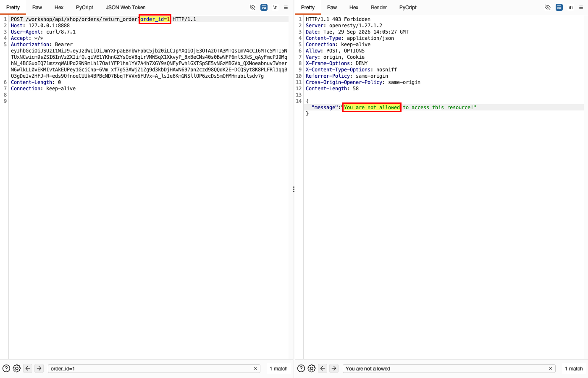The image size is (588, 378).
Task: Toggle \n newline display in response editor
Action: (x=570, y=7)
